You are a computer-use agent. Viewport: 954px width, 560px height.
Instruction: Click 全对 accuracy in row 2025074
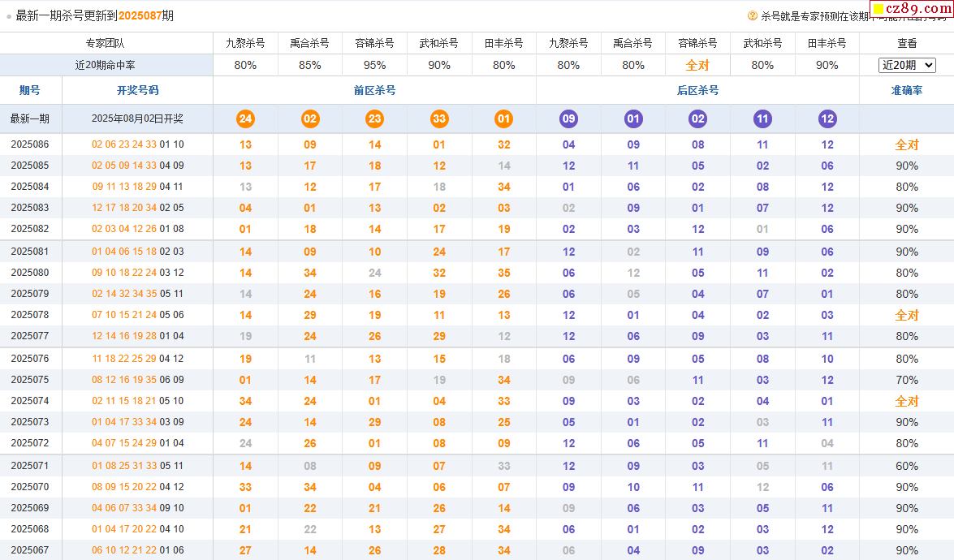907,401
